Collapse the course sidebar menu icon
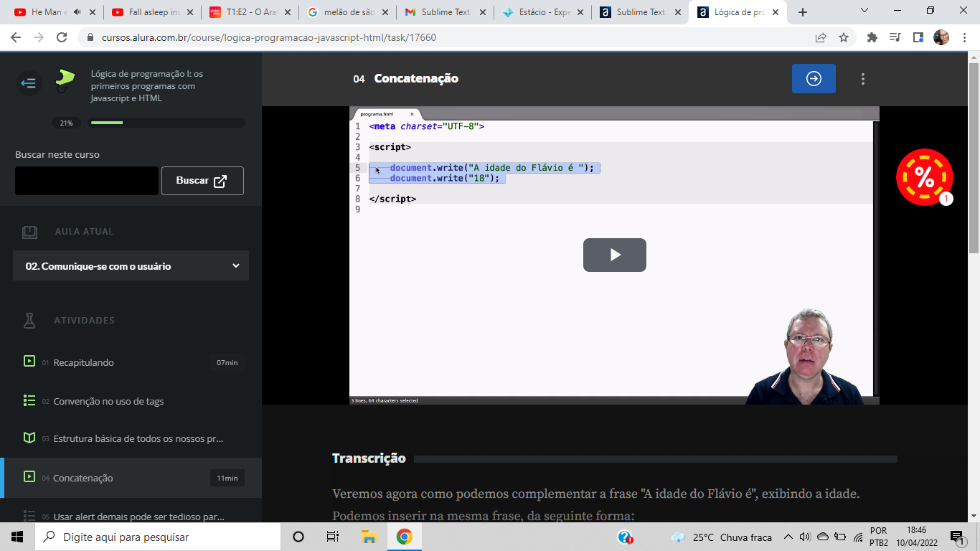The height and width of the screenshot is (551, 980). click(x=29, y=83)
